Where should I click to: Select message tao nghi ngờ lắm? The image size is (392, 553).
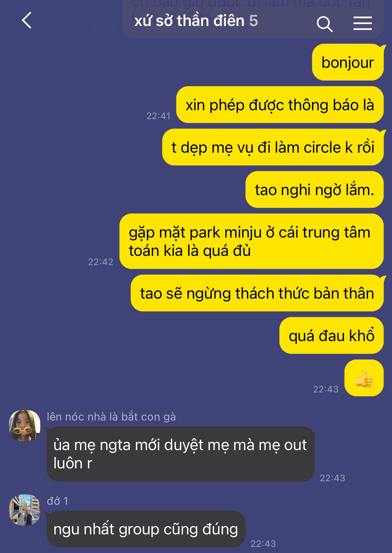click(x=314, y=190)
